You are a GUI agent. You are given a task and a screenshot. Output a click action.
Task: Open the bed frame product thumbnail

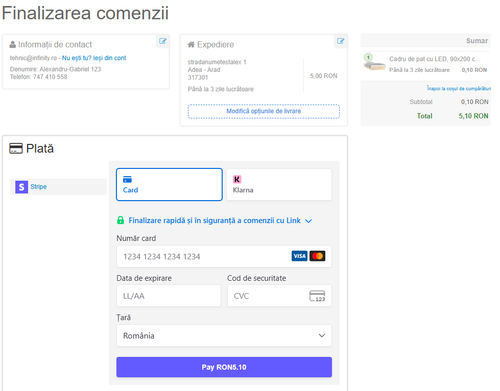point(374,62)
